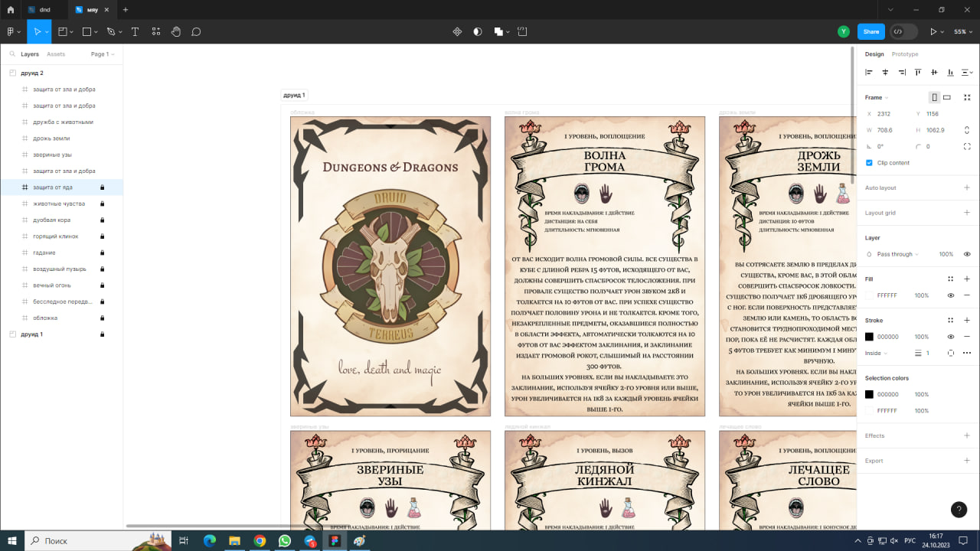Open the Pass through blend mode dropdown
This screenshot has width=980, height=551.
point(897,254)
